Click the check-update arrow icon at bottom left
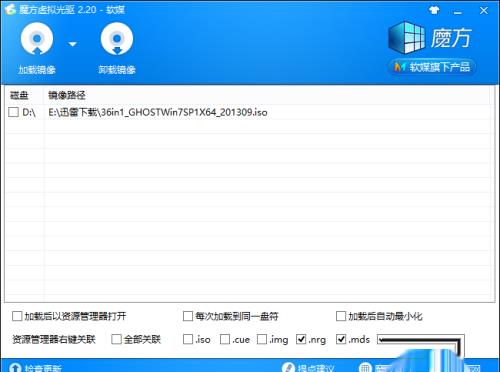Viewport: 500px width, 372px height. tap(15, 368)
